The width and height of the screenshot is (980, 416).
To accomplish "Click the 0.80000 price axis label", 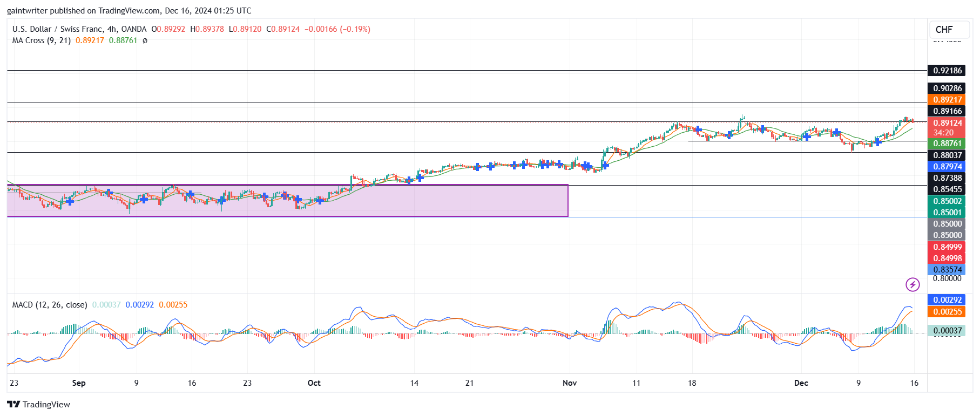I will [x=947, y=278].
